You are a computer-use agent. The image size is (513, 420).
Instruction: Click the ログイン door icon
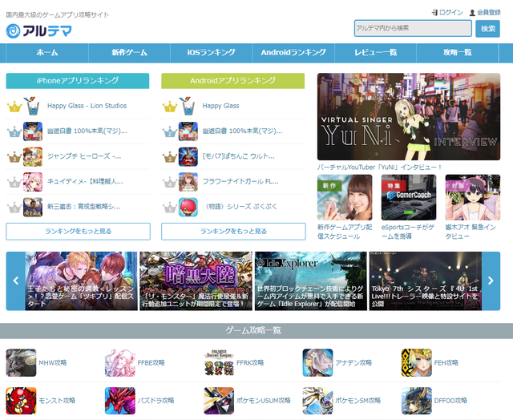pos(434,13)
